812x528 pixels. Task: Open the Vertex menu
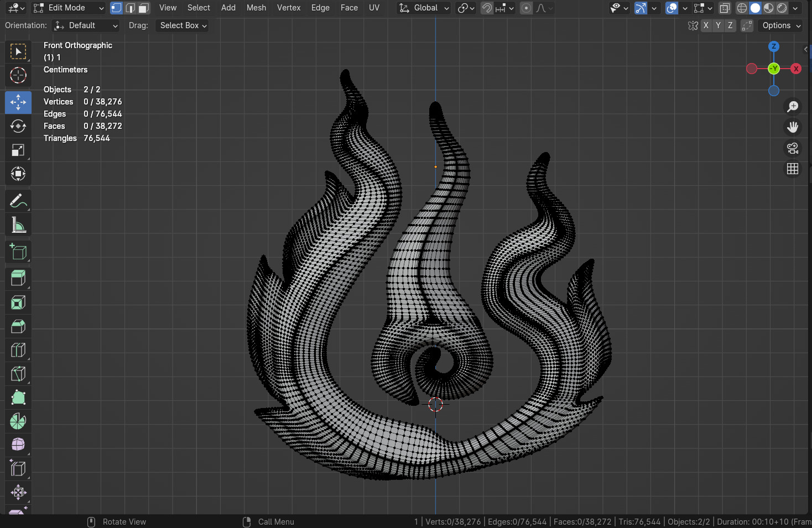coord(289,8)
